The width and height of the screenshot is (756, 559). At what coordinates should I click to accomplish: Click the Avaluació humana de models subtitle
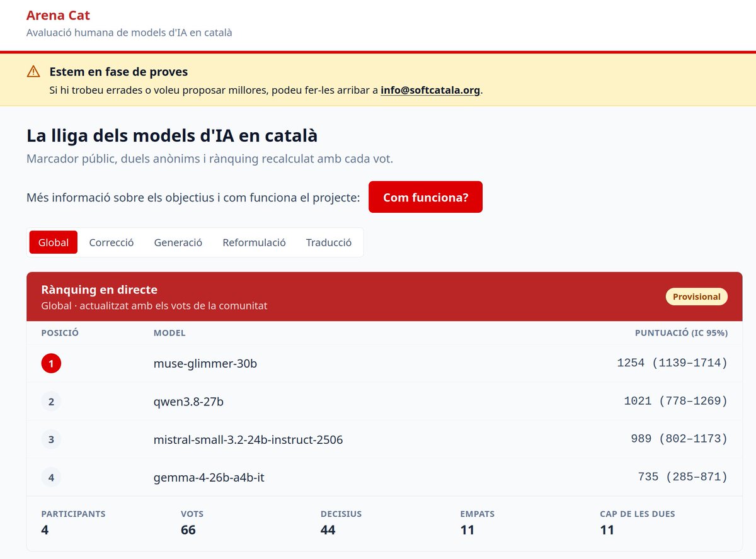[129, 32]
